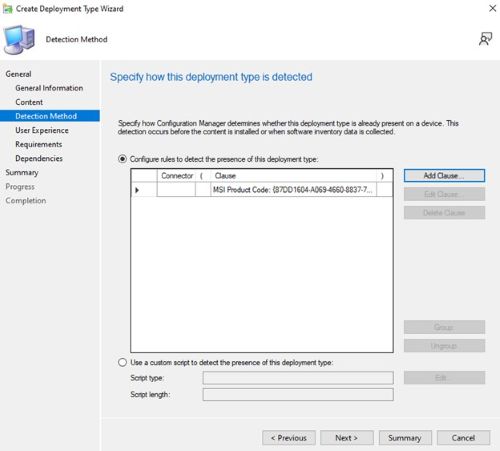Click the row selector arrow in clause grid
500x451 pixels.
tap(137, 190)
